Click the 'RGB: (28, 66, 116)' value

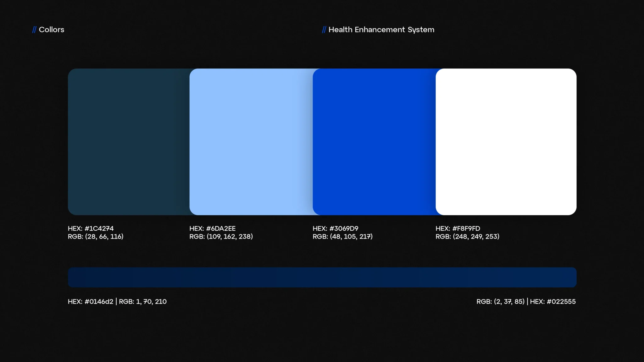pyautogui.click(x=96, y=237)
